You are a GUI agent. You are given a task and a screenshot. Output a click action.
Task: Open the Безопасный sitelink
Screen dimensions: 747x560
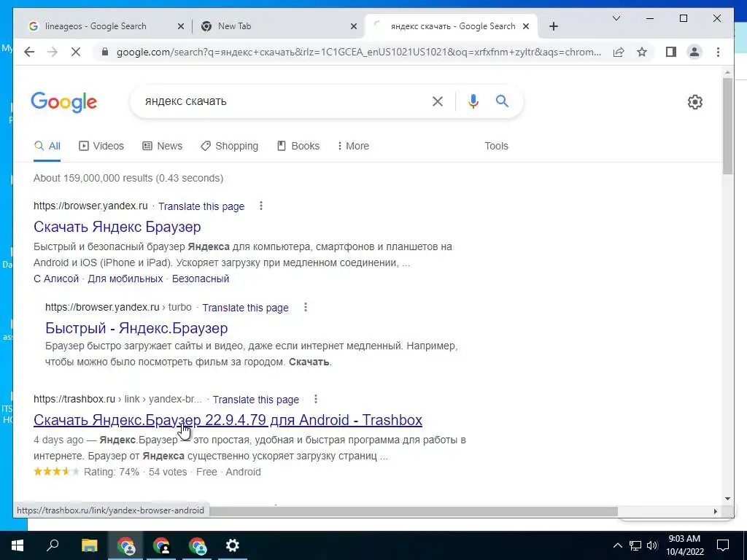201,279
